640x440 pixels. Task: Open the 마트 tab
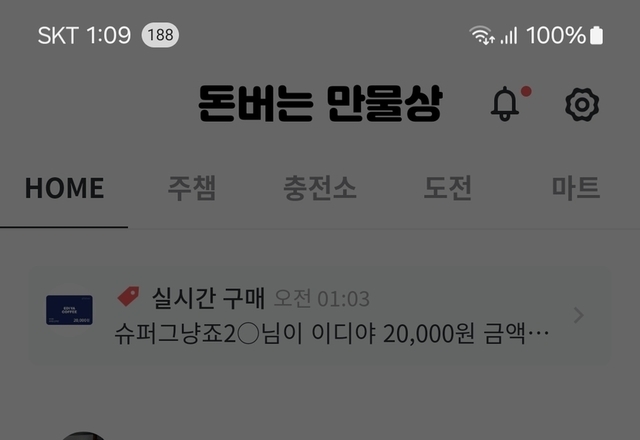[576, 188]
